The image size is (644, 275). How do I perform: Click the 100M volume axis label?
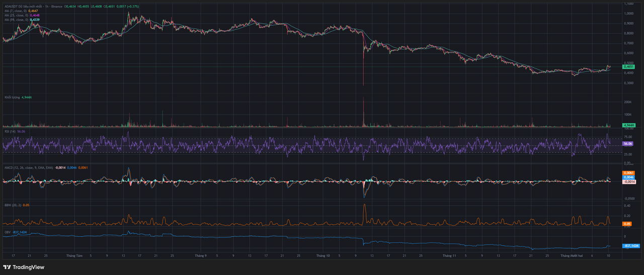(x=628, y=115)
